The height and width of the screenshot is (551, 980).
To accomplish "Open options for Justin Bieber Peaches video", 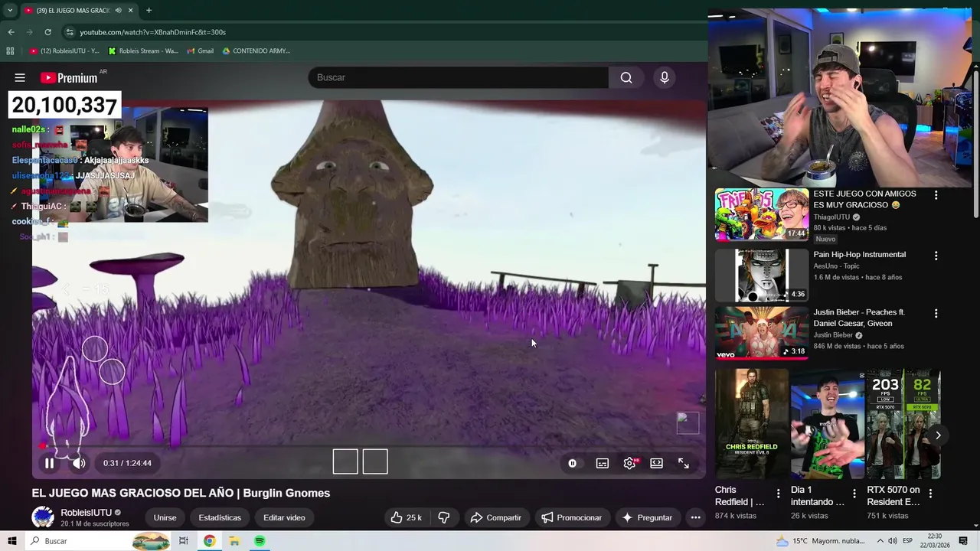I will [x=936, y=313].
